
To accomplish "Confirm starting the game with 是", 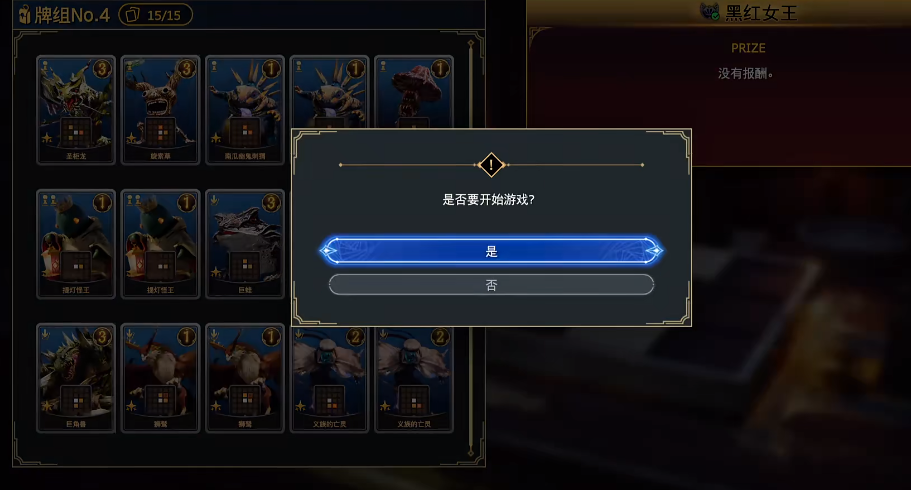I will tap(491, 251).
